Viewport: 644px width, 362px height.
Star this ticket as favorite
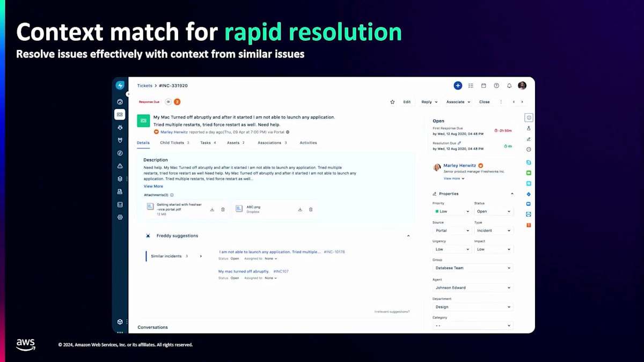(392, 102)
